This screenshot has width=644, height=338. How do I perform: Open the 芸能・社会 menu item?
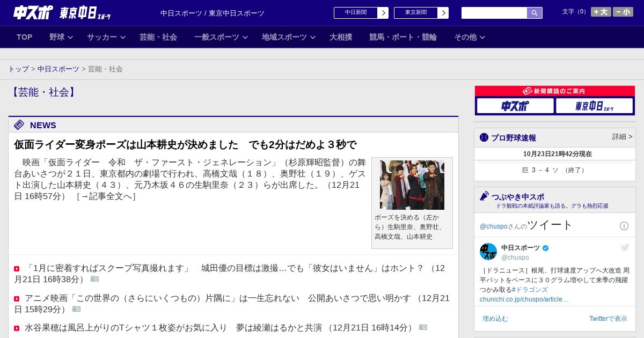coord(158,37)
